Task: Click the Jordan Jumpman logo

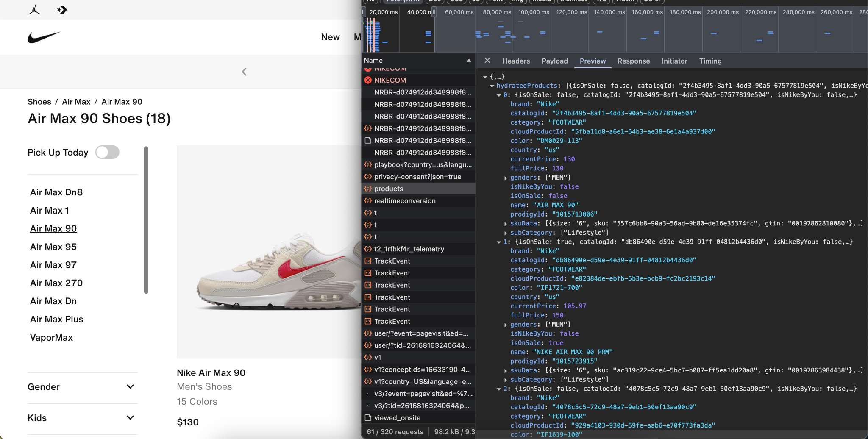Action: (34, 9)
